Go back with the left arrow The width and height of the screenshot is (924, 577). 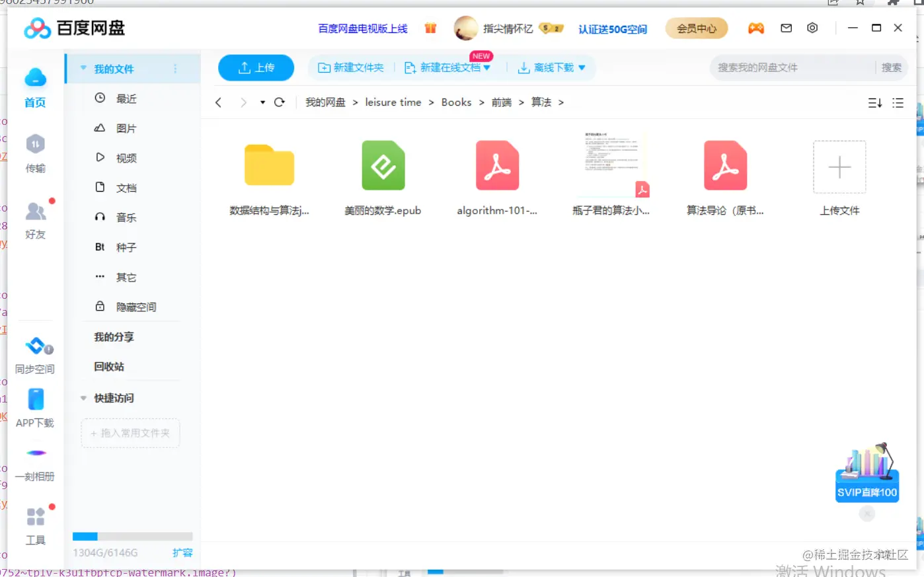point(219,102)
